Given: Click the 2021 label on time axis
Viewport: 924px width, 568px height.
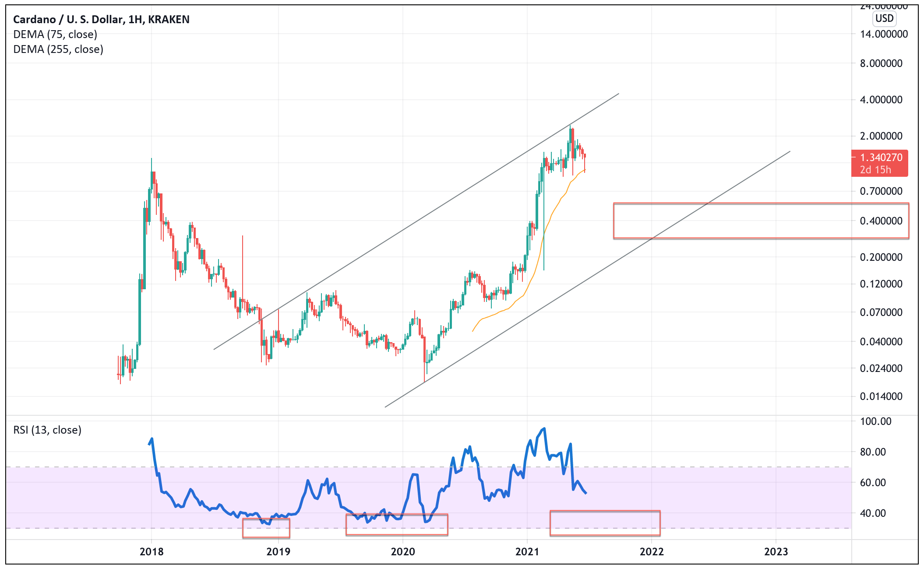Looking at the screenshot, I should point(527,551).
